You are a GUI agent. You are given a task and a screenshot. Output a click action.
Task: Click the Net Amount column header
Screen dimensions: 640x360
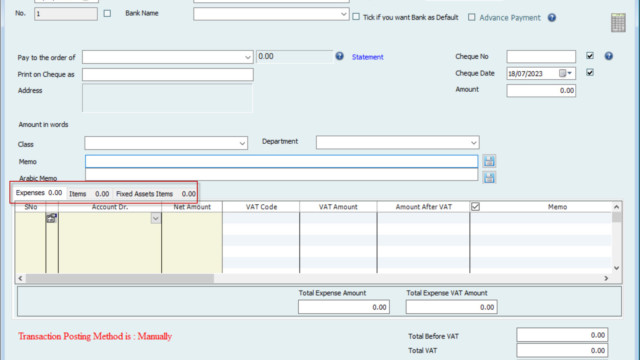point(192,207)
